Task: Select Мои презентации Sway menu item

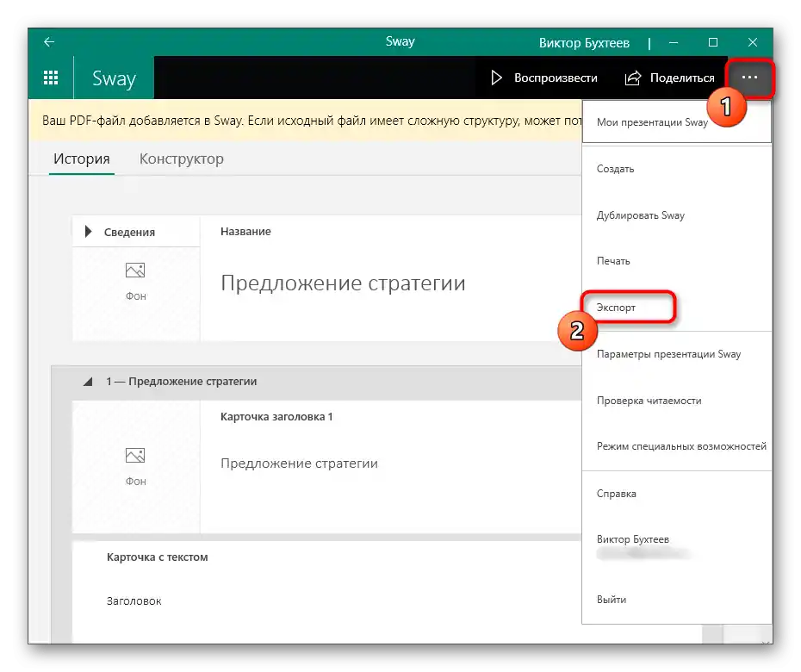Action: (x=676, y=122)
